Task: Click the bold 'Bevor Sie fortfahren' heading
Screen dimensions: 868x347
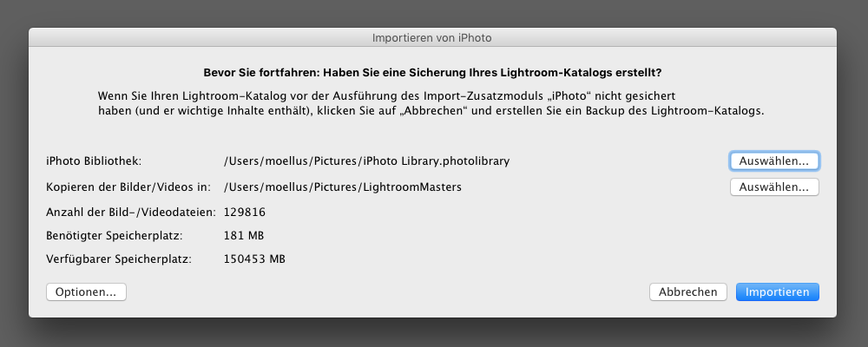Action: point(433,73)
